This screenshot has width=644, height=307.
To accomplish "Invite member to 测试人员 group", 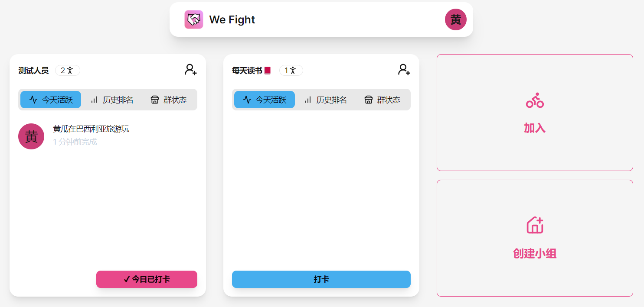I will pos(191,70).
